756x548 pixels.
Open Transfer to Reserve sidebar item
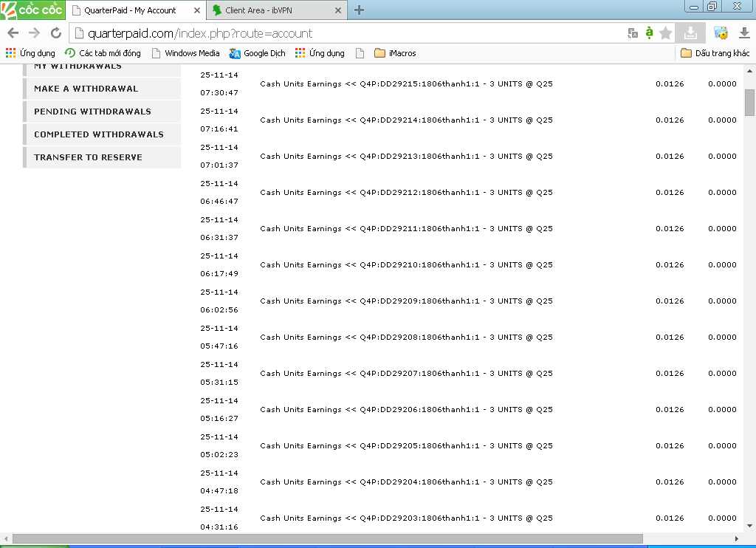(x=102, y=157)
